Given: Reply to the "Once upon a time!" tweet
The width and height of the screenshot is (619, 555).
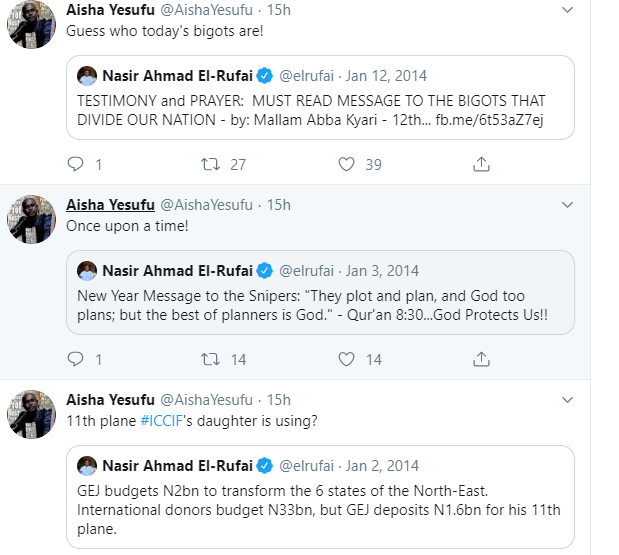Looking at the screenshot, I should coord(75,359).
